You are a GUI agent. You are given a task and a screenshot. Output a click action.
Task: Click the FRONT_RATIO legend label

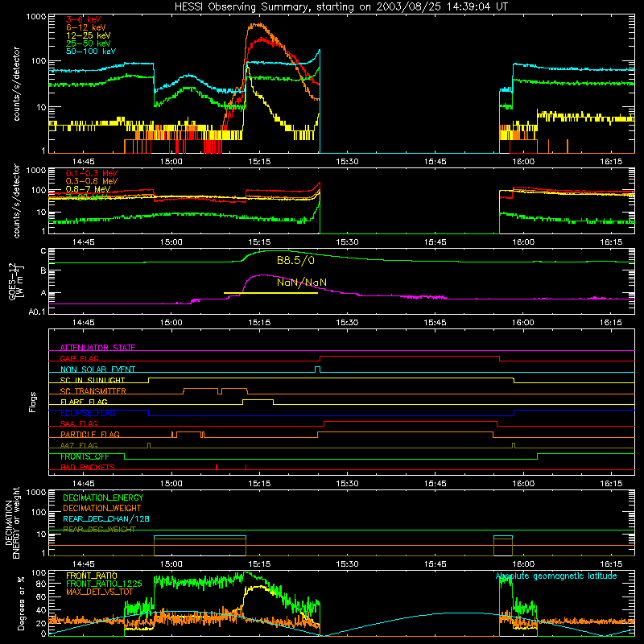coord(92,576)
